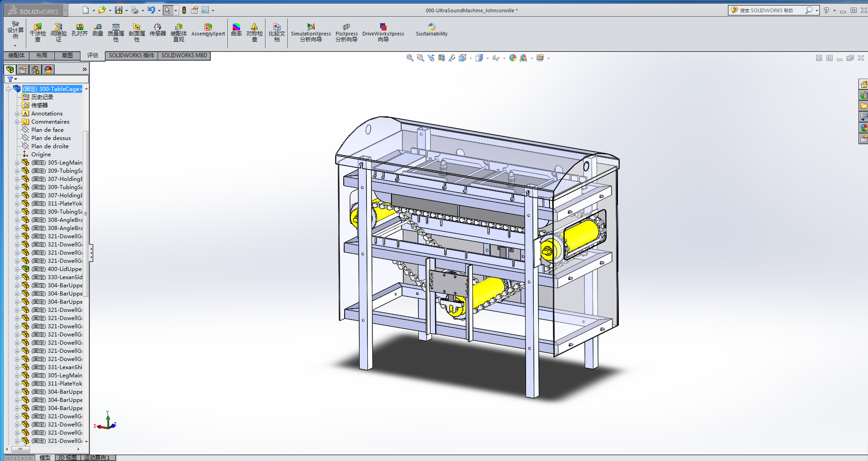Expand the Annotations tree node
This screenshot has height=461, width=868.
click(x=17, y=114)
